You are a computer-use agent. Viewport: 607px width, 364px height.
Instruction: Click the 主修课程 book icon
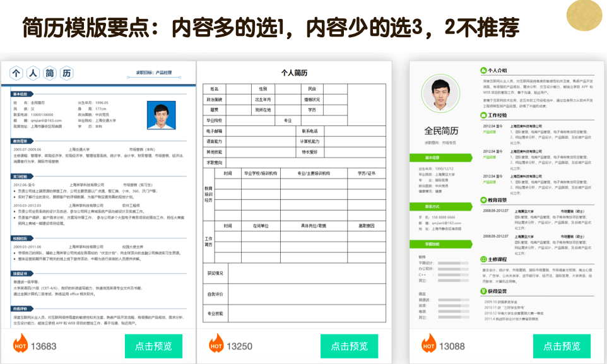(483, 259)
